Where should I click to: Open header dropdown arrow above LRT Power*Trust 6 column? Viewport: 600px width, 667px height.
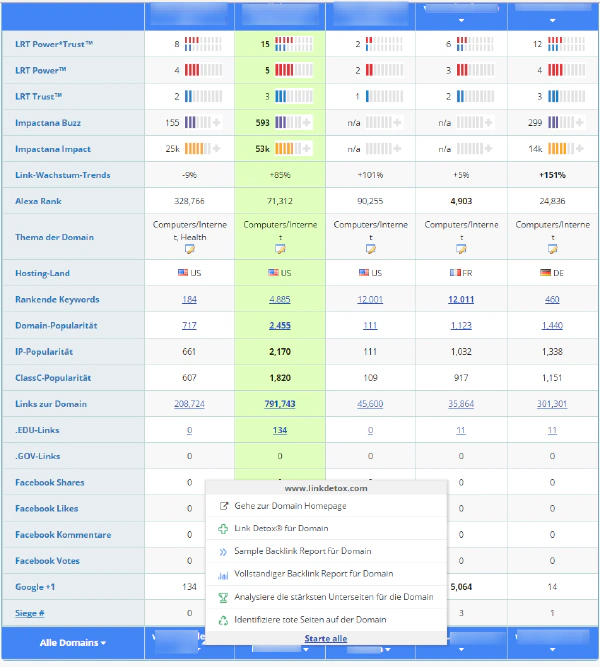461,20
